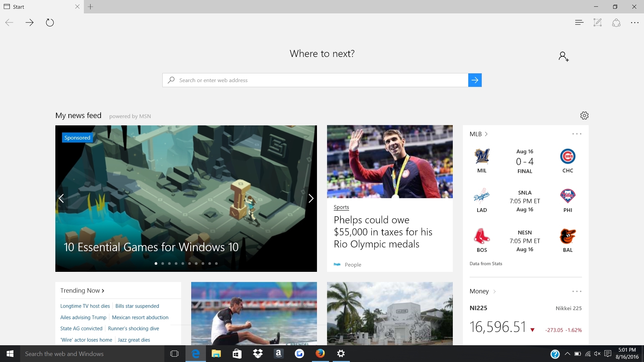Close the Start tab

coord(77,7)
